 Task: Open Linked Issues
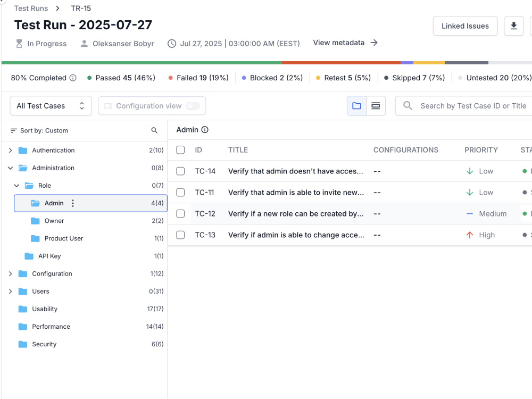point(465,26)
